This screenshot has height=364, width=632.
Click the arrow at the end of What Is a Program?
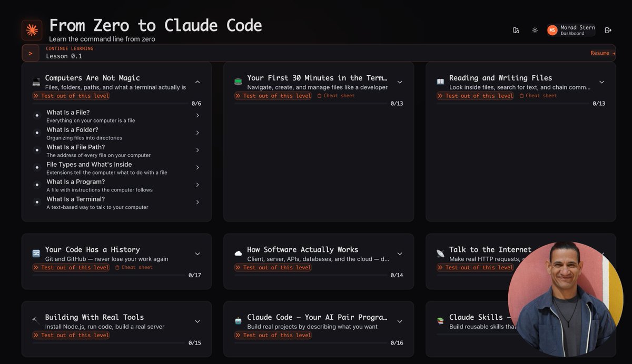click(x=197, y=185)
